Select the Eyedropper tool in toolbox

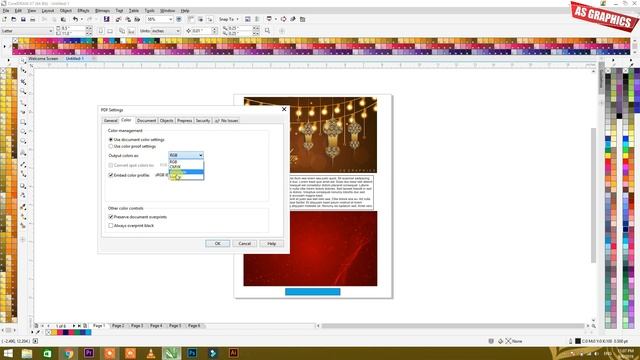coord(23,207)
